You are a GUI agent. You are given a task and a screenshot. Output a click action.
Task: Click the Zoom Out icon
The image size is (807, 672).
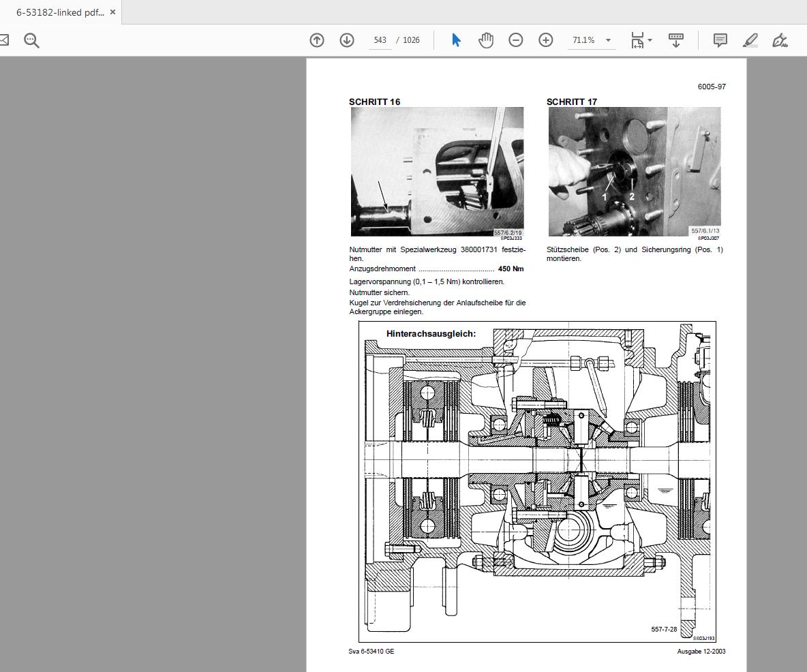point(516,40)
